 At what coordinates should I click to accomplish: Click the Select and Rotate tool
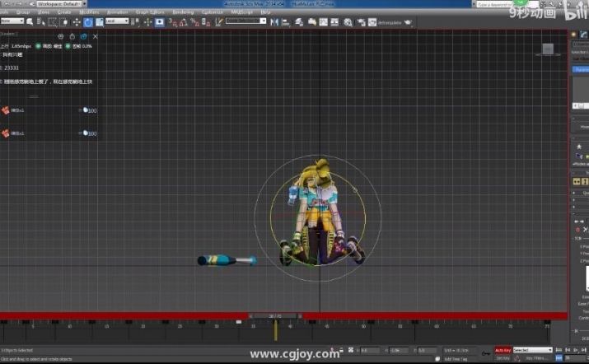87,21
